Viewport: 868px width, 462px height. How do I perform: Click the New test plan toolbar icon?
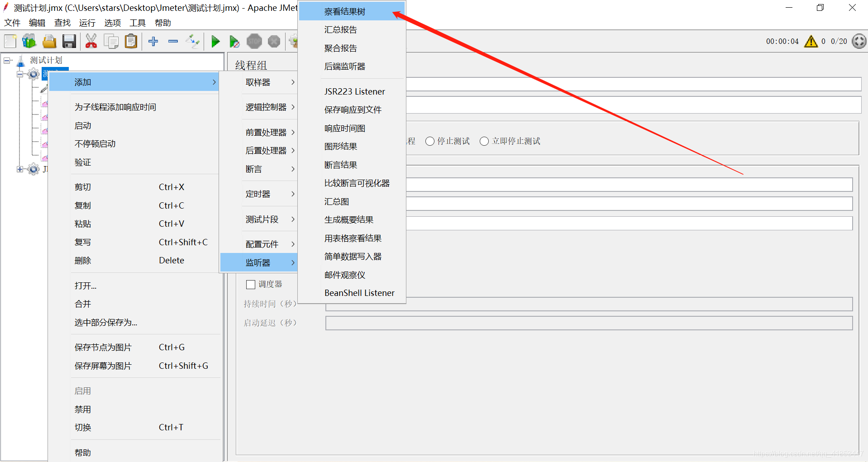click(x=10, y=41)
